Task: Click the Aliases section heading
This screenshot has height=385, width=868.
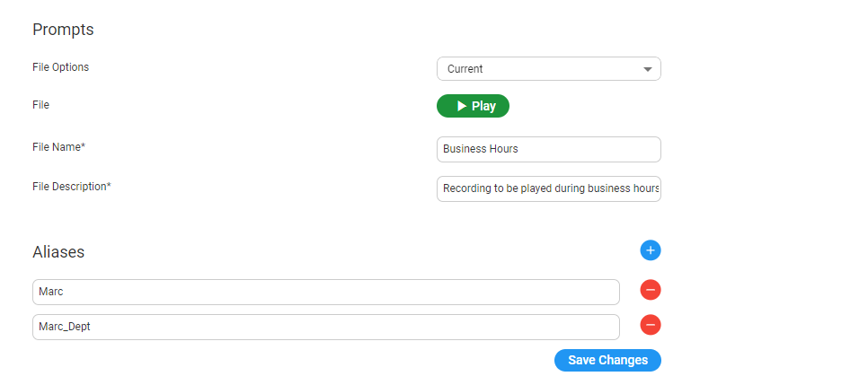Action: (58, 252)
